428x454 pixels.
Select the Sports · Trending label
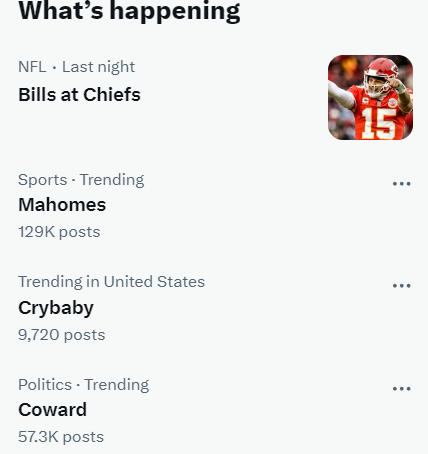click(x=81, y=180)
